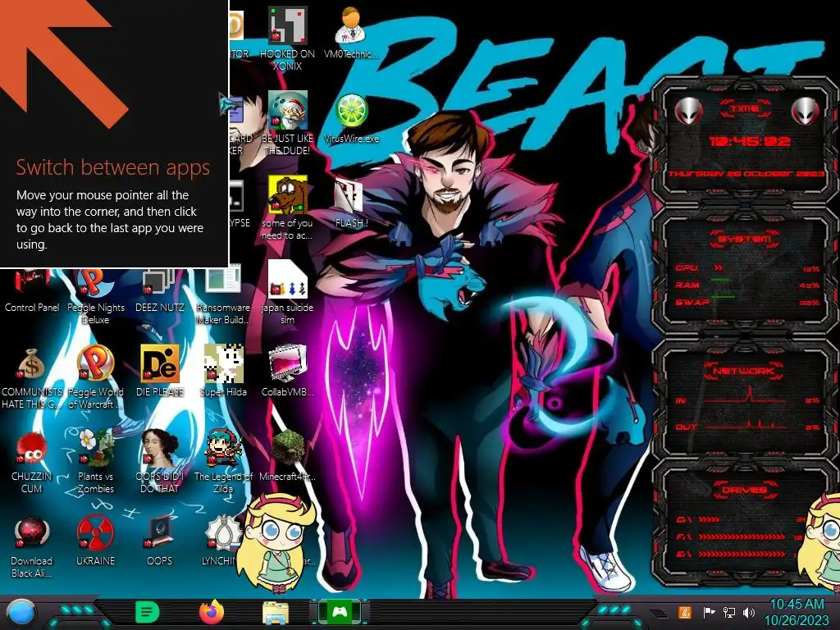Click the Java tray icon
840x630 pixels.
pyautogui.click(x=685, y=612)
